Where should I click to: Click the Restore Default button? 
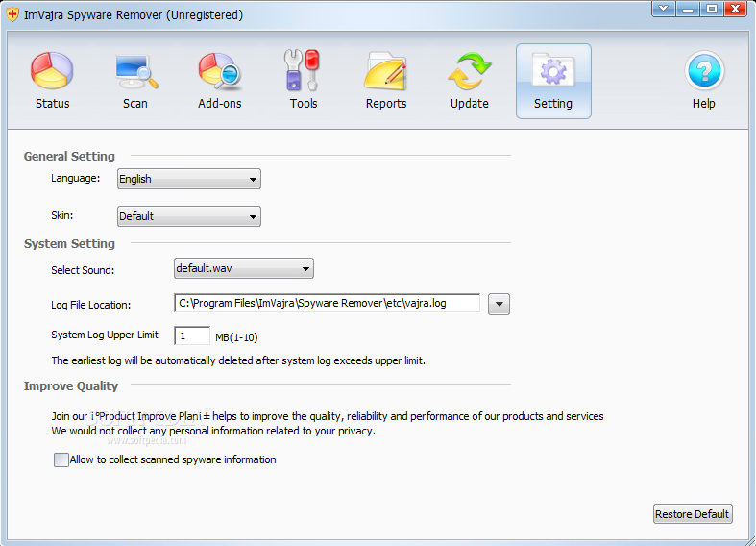click(693, 514)
